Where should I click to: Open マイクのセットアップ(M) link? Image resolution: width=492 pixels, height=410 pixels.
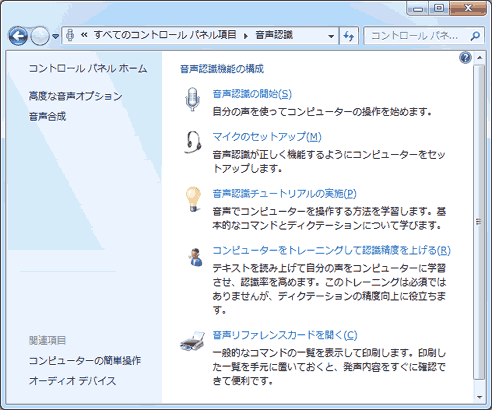(267, 137)
